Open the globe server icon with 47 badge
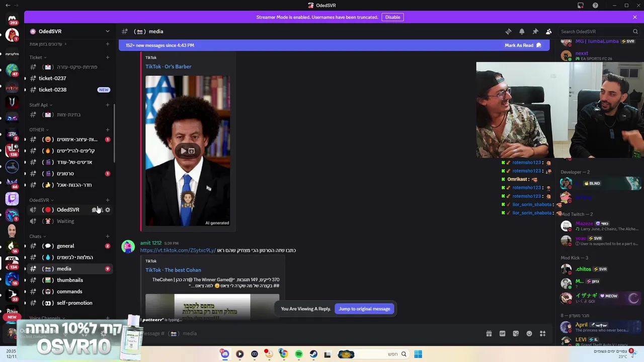Image resolution: width=644 pixels, height=362 pixels. click(12, 69)
